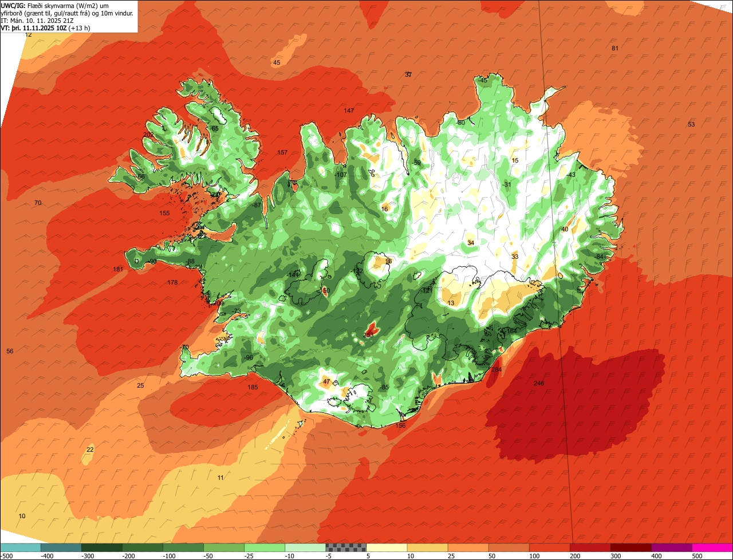Click the '22' value in the southwest sea
Screen dimensions: 733x560
pyautogui.click(x=90, y=449)
